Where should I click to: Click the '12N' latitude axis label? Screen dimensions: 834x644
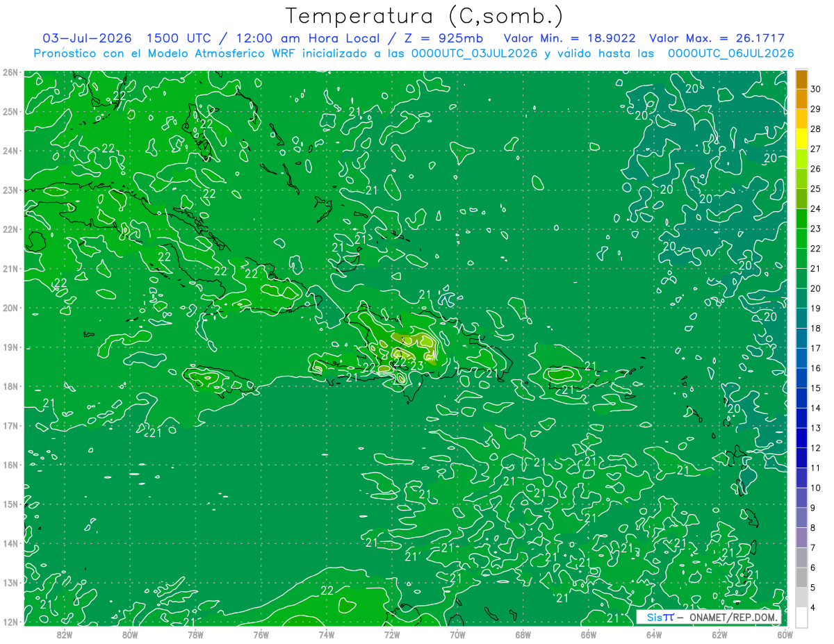pyautogui.click(x=10, y=622)
